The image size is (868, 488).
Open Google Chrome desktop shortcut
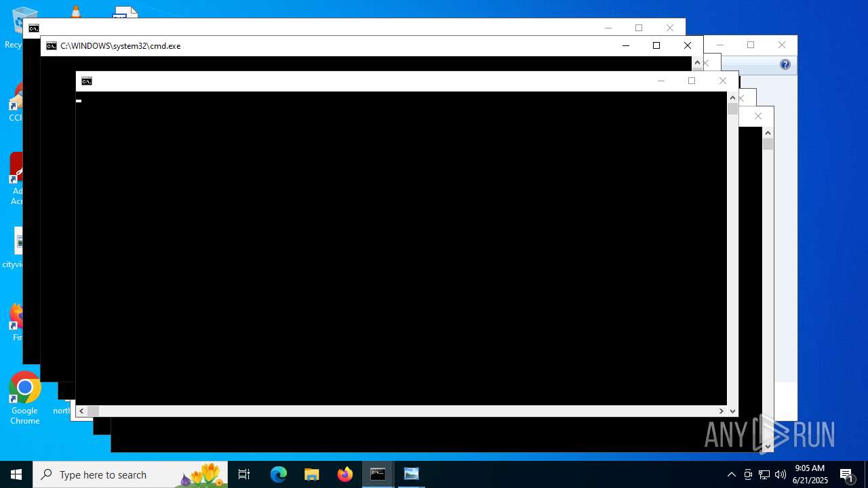tap(24, 399)
